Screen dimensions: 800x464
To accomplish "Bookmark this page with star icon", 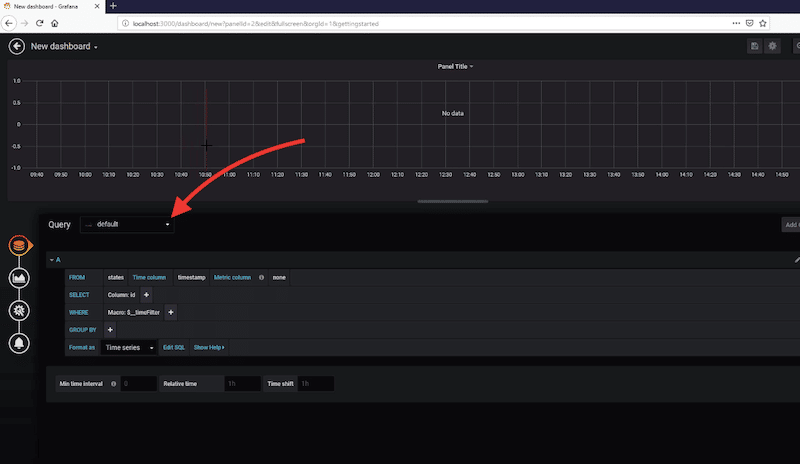I will [x=763, y=23].
